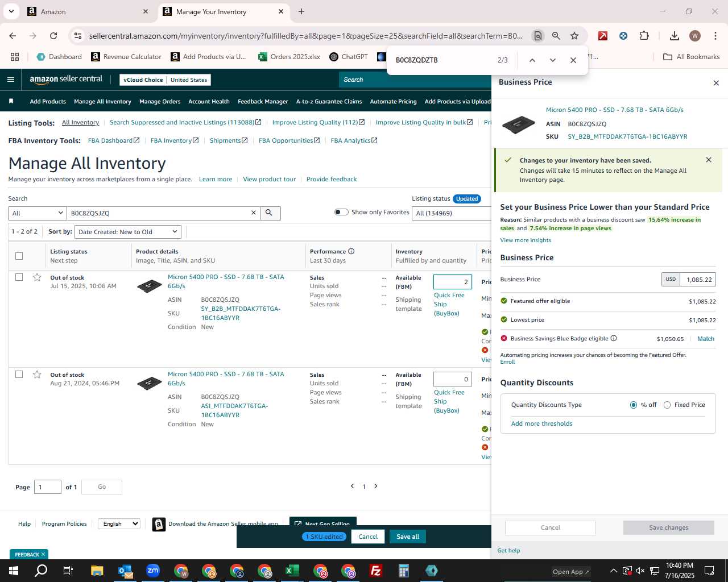Click the page number input field
This screenshot has width=728, height=582.
coord(48,487)
